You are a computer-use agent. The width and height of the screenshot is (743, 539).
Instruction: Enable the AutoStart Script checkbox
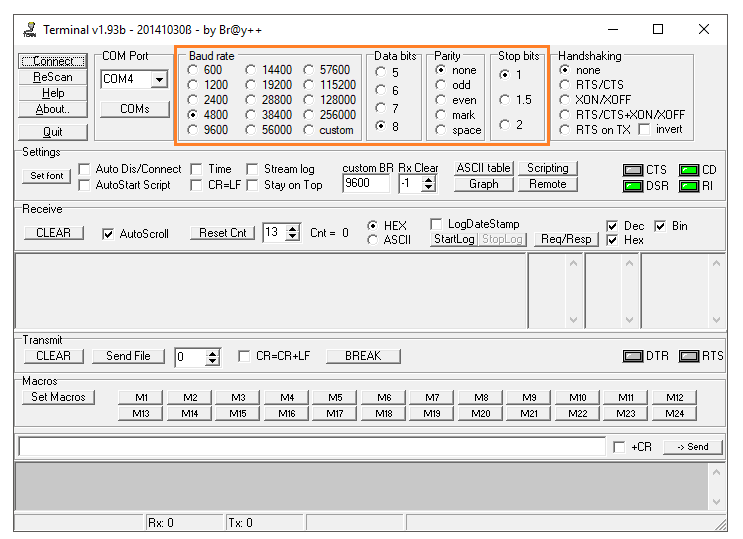(x=85, y=185)
